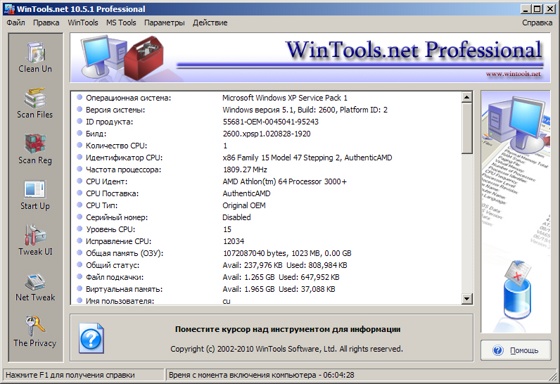Open the Tweak UI tool
Image resolution: width=560 pixels, height=384 pixels.
pos(35,240)
